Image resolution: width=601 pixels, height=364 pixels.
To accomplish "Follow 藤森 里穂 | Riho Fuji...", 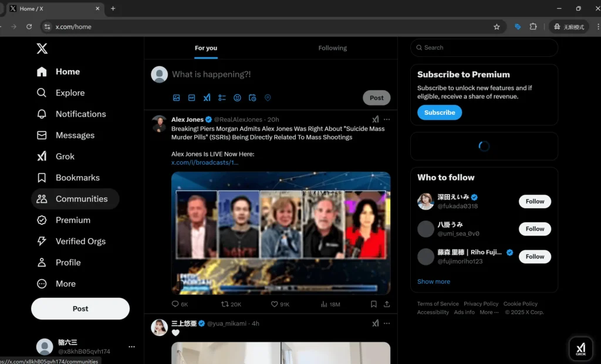I will [535, 257].
